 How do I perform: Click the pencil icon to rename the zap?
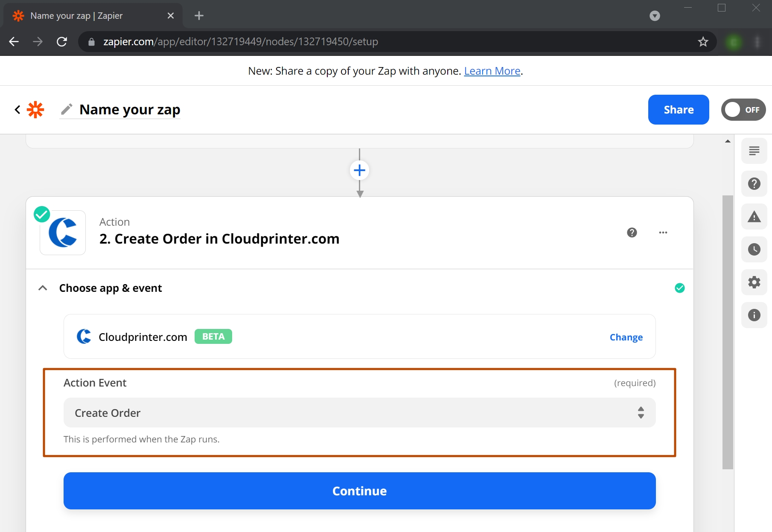click(67, 110)
